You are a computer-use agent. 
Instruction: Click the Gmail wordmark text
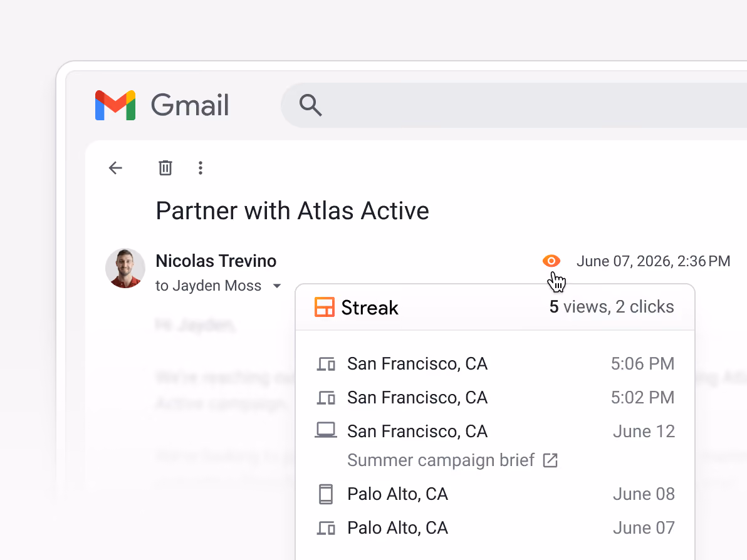(x=190, y=105)
